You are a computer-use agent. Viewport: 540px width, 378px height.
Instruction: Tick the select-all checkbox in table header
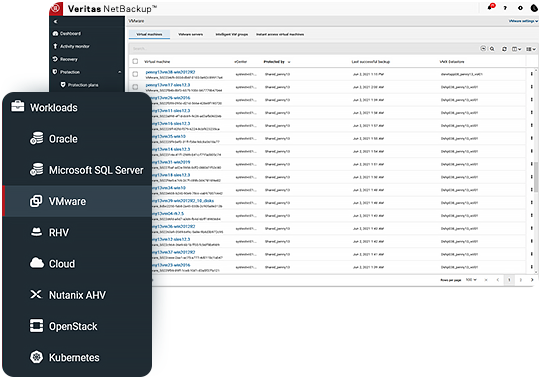coord(135,61)
